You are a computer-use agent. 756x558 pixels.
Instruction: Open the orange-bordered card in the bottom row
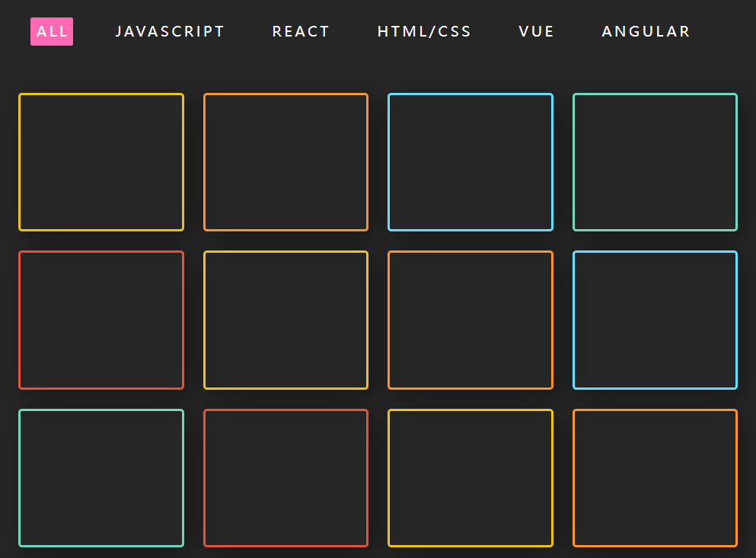[x=655, y=477]
